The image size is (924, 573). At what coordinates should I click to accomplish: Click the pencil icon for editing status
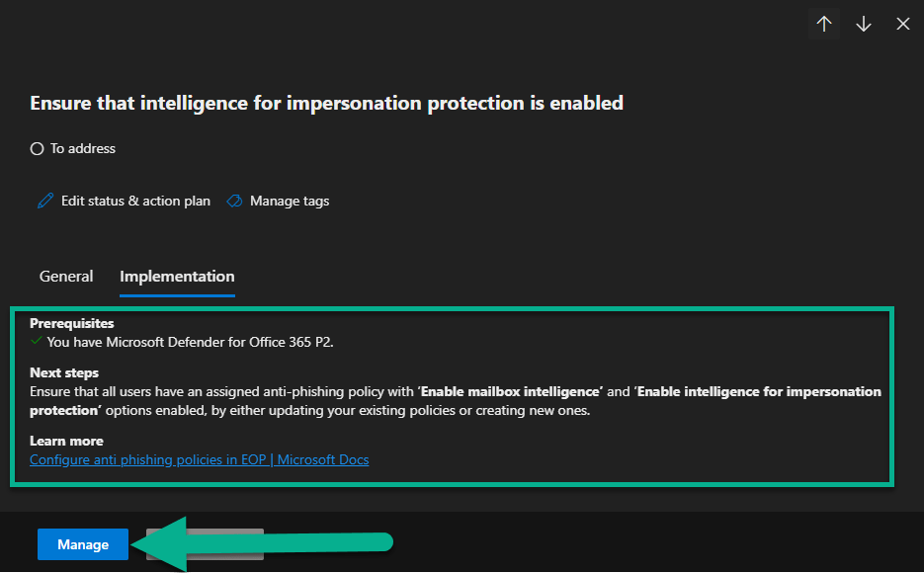[44, 201]
